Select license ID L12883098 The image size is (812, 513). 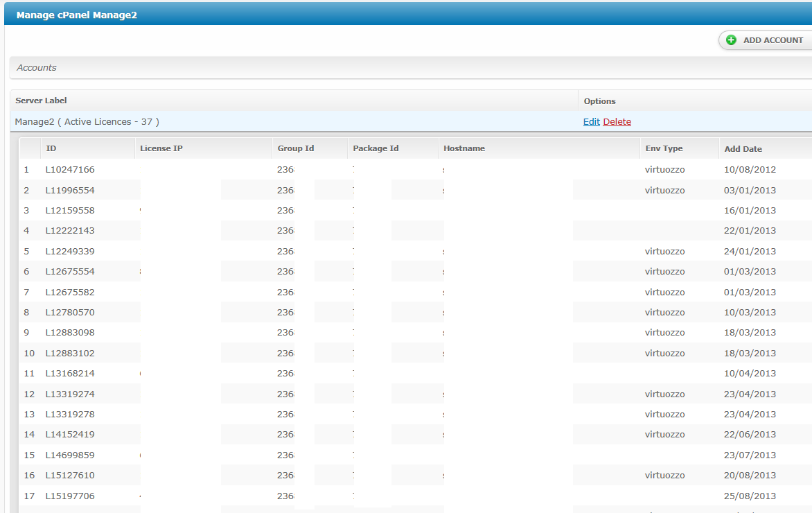[x=70, y=333]
